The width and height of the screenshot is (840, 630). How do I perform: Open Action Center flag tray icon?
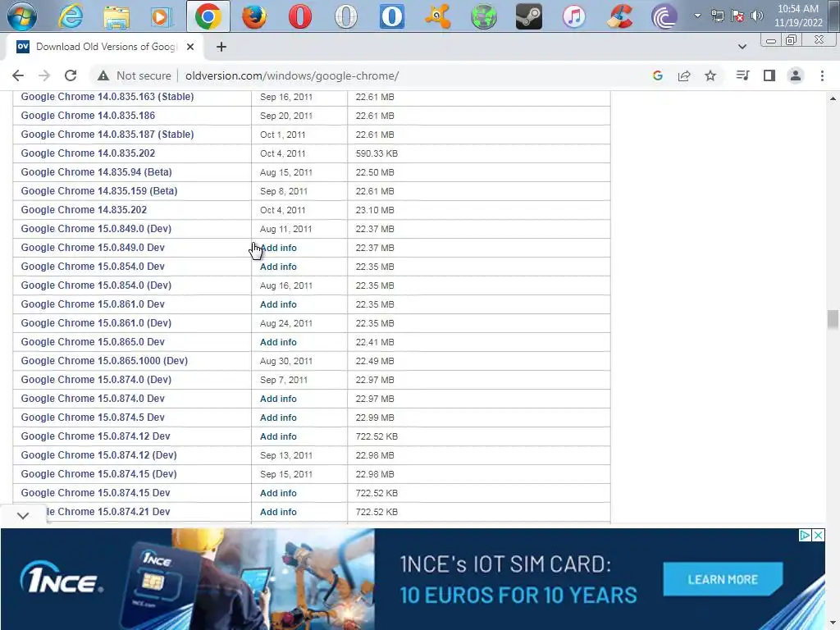point(737,16)
